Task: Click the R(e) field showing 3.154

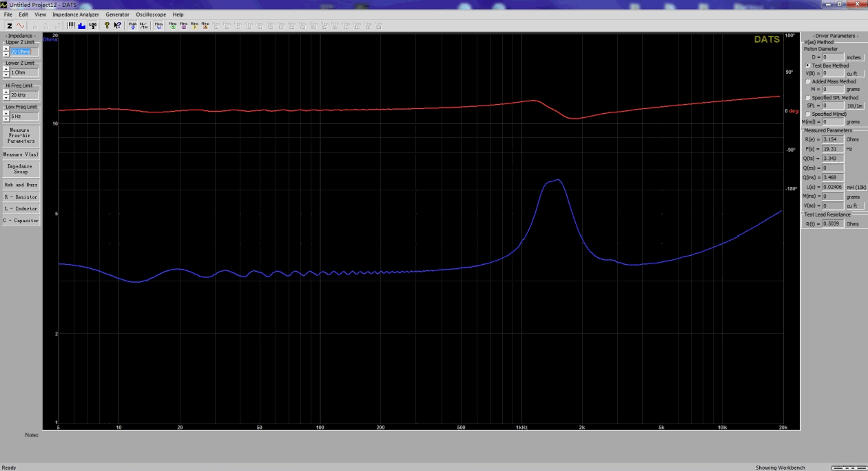Action: click(x=833, y=139)
